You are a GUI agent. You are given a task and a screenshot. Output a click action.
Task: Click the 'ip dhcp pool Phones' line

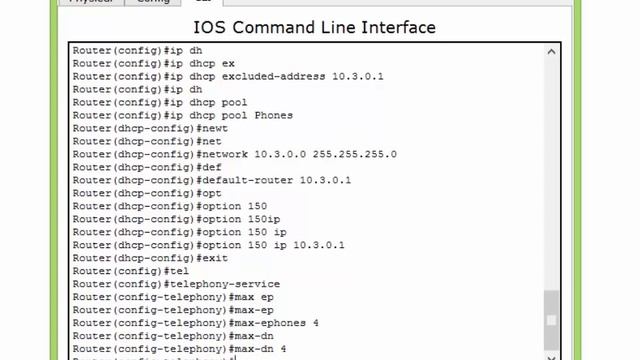coord(183,116)
